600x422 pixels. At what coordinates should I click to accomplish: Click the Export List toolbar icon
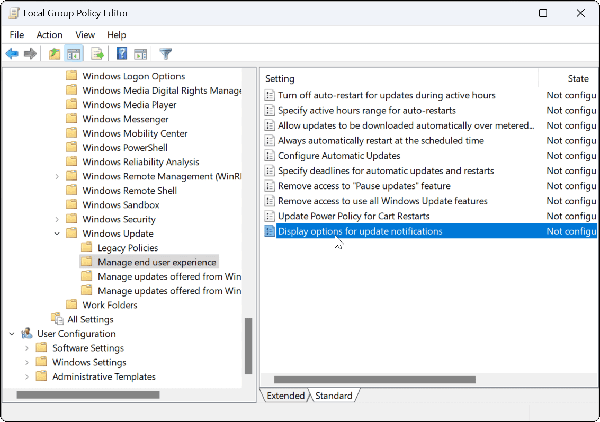point(98,54)
